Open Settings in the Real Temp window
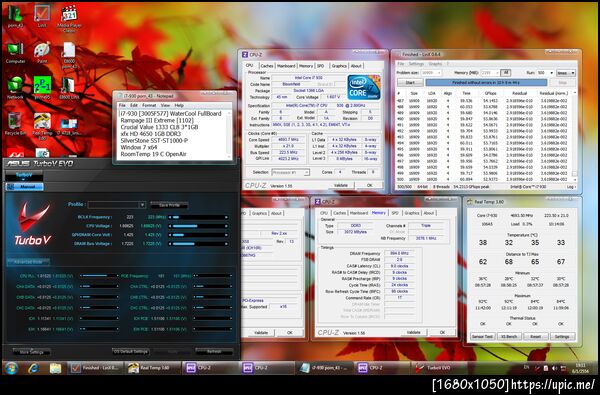Image resolution: width=600 pixels, height=395 pixels. (x=562, y=336)
